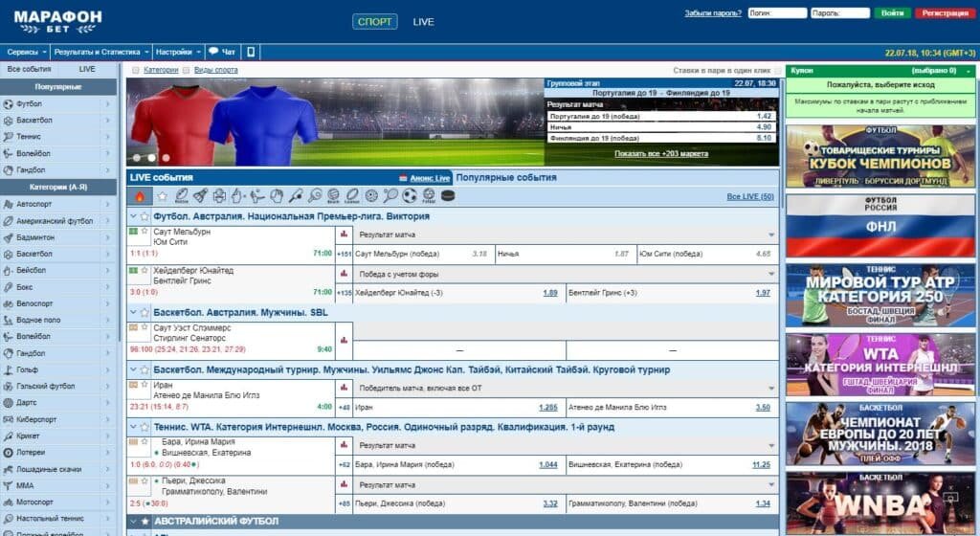Click the soccer ball icon beside Футбол
This screenshot has height=536, width=980.
pyautogui.click(x=9, y=103)
